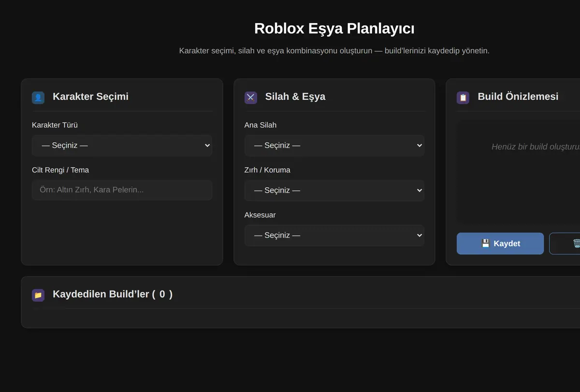Click the Silah & Eşya heading
Screen dimensions: 580x392
pyautogui.click(x=295, y=96)
